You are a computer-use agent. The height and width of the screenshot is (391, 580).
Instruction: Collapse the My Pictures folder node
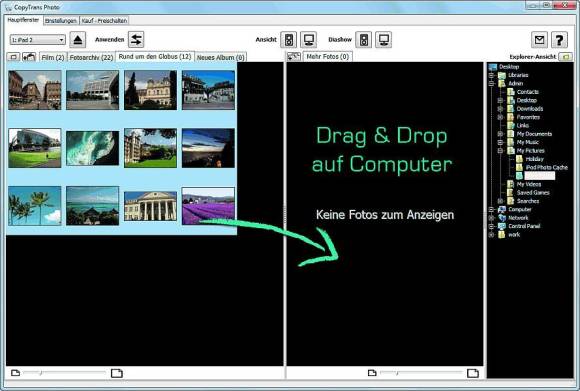pos(500,151)
